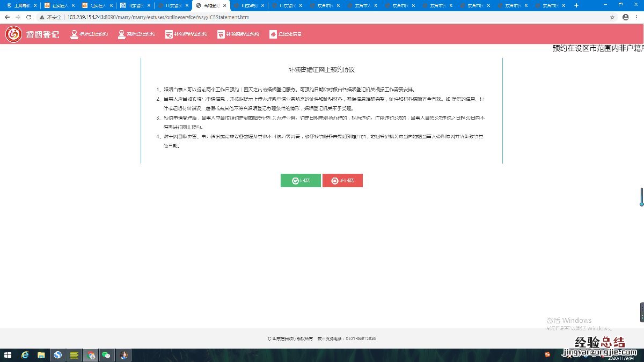Click the 婚姻登记 site logo
Screen dimensions: 644x362
pyautogui.click(x=32, y=34)
